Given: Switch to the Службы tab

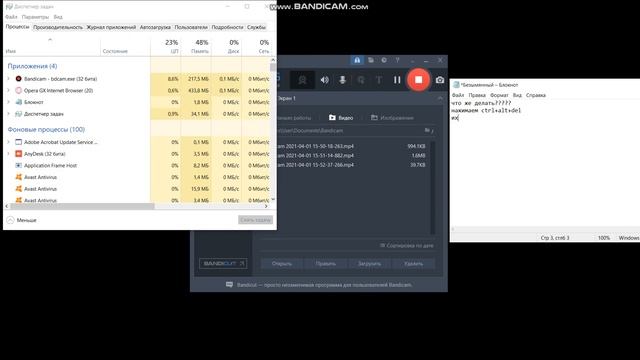Looking at the screenshot, I should pos(256,27).
